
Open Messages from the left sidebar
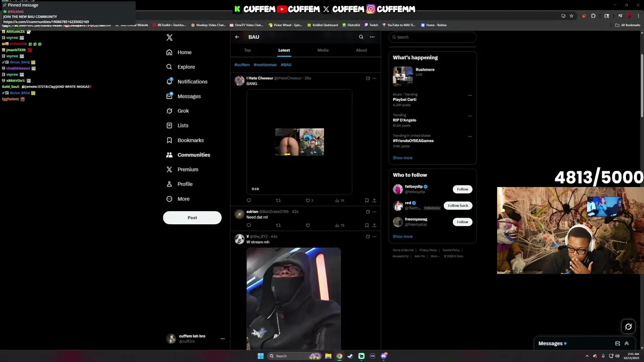coord(183,96)
